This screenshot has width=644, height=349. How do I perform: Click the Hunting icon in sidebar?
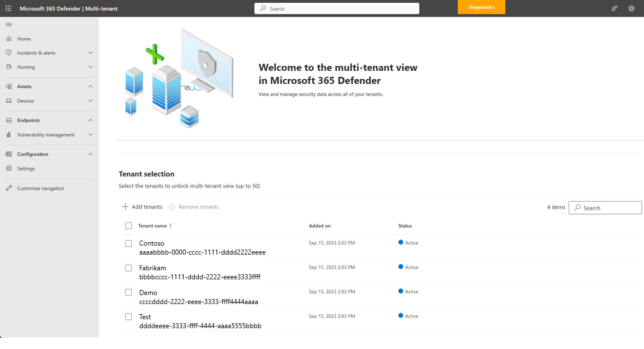8,67
